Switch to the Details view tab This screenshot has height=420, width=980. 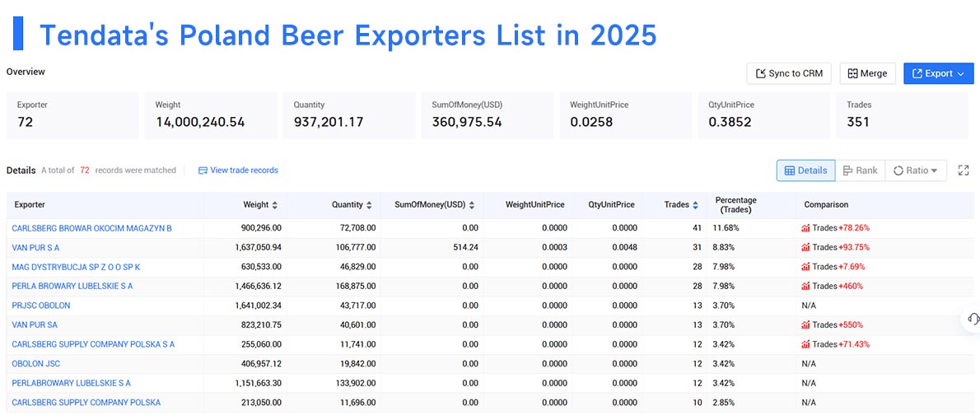click(x=805, y=170)
